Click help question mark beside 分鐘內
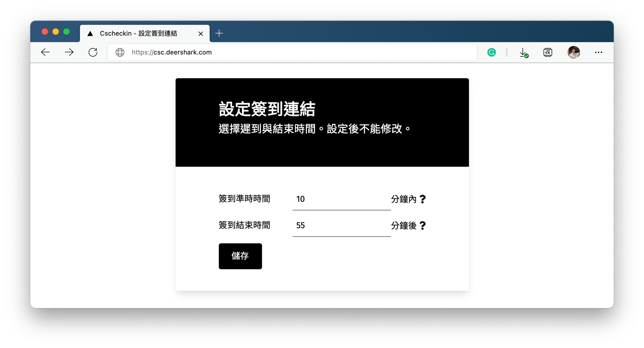Image resolution: width=644 pixels, height=348 pixels. 423,199
